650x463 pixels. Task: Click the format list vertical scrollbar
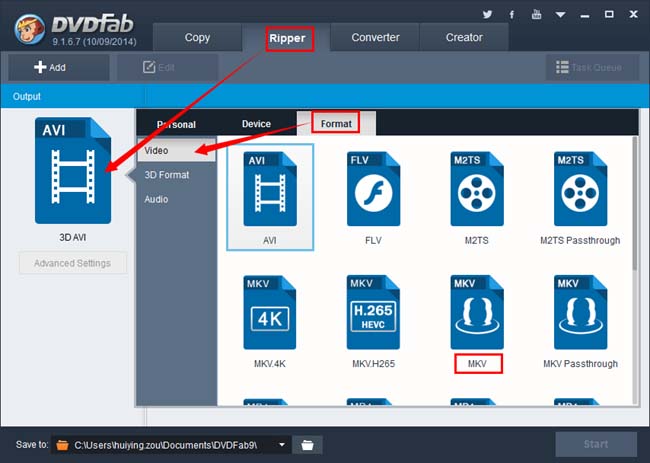635,203
